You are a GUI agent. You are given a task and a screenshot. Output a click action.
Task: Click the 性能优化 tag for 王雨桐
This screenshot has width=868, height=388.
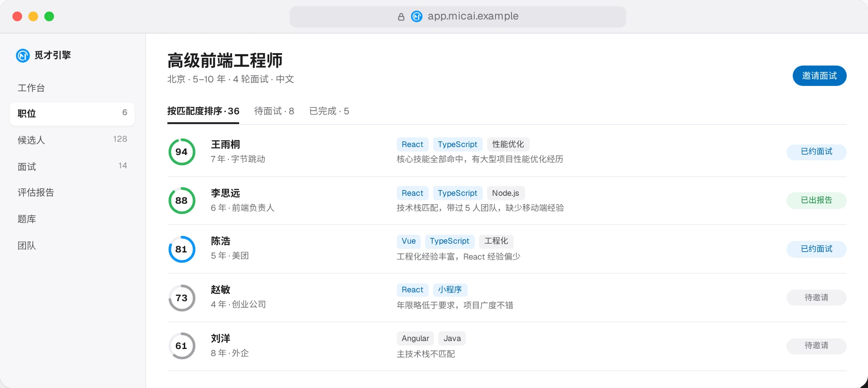pos(508,144)
